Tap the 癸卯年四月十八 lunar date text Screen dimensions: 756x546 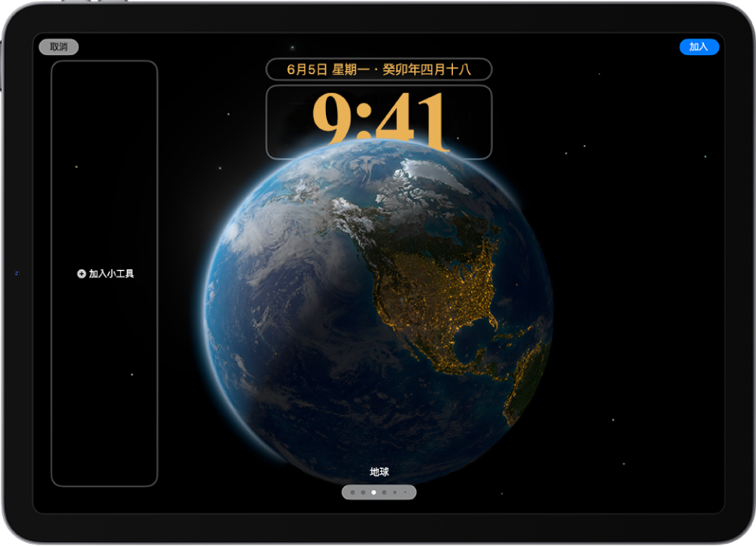tap(426, 69)
